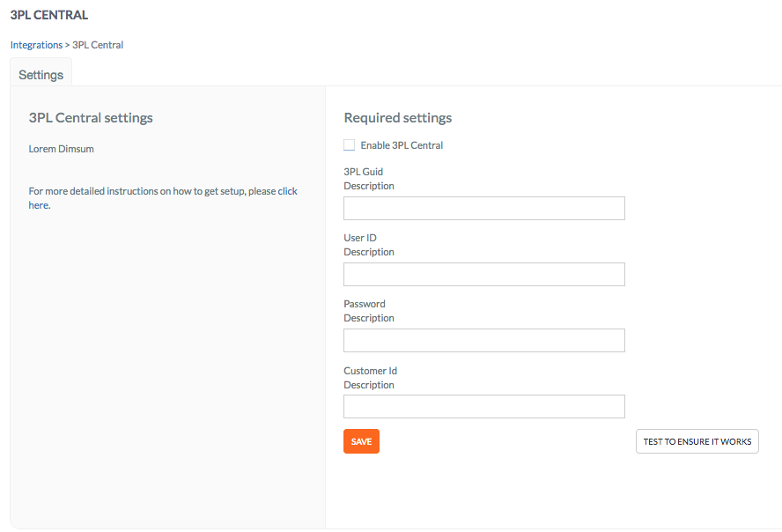
Task: Click the 'Enable 3PL Central' label text
Action: pyautogui.click(x=402, y=145)
